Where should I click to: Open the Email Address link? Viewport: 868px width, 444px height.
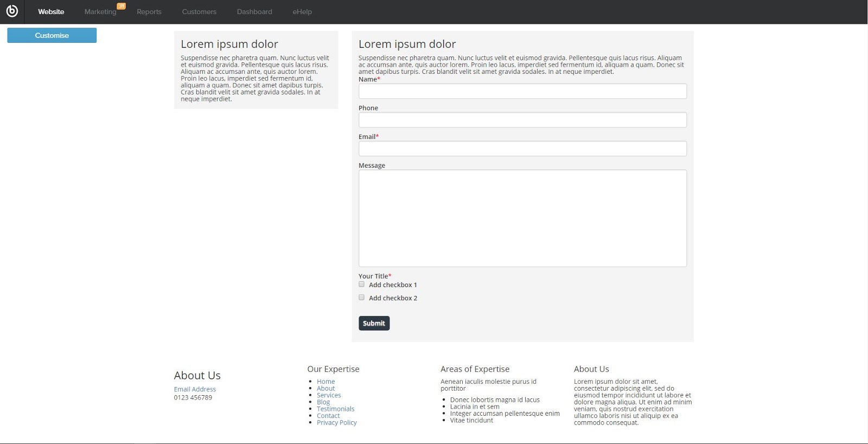195,389
